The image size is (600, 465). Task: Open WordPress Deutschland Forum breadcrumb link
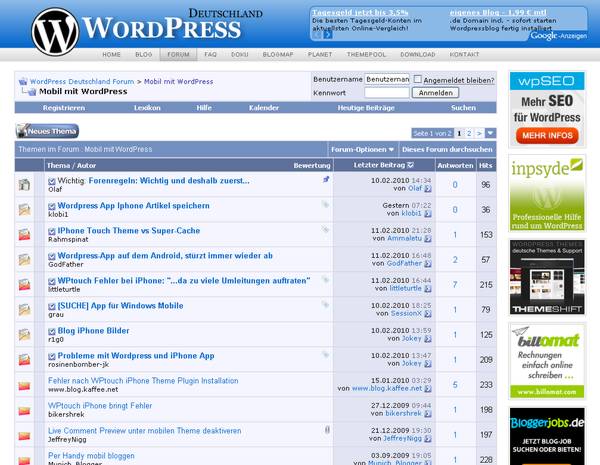coord(82,82)
